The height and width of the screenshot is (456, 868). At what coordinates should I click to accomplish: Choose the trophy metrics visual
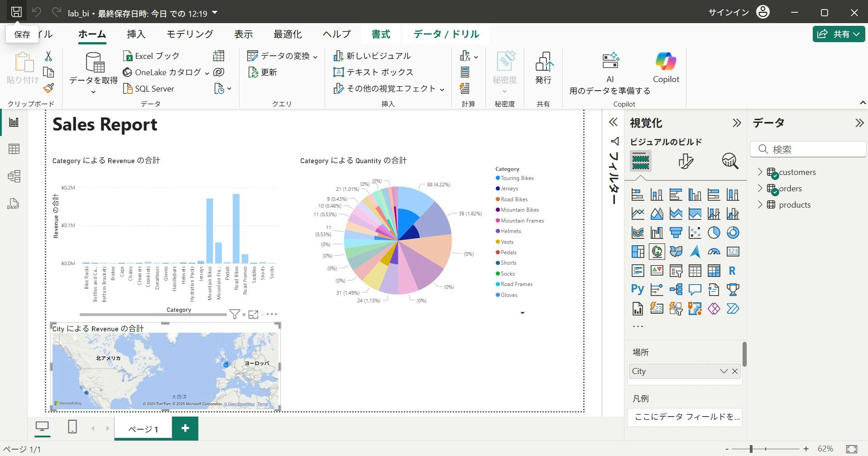(733, 290)
